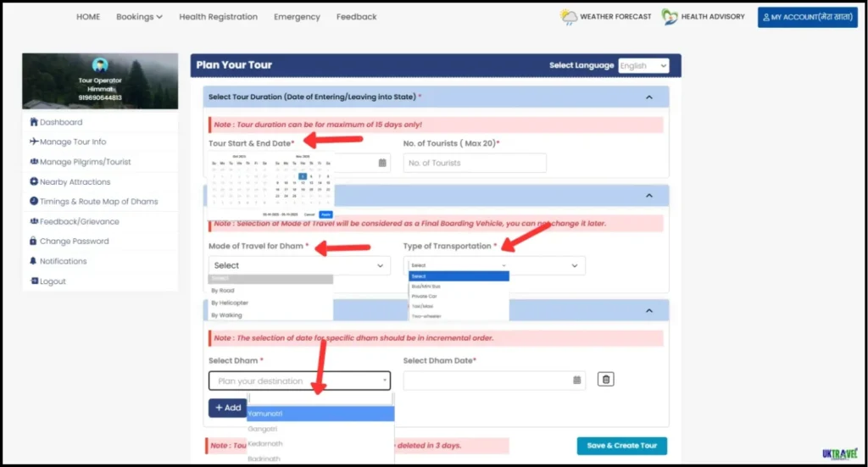Click the Manage Pilgrims/Tourist group icon
This screenshot has height=467, width=868.
coord(34,162)
